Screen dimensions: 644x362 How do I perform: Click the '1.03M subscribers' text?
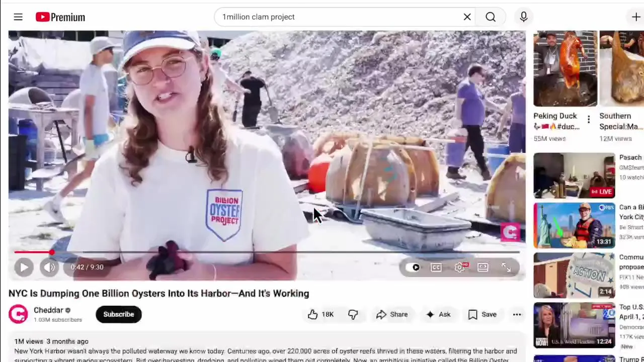[x=58, y=320]
